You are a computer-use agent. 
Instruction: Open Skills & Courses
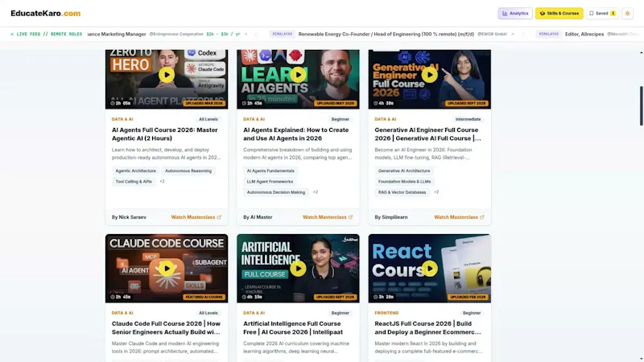point(559,14)
